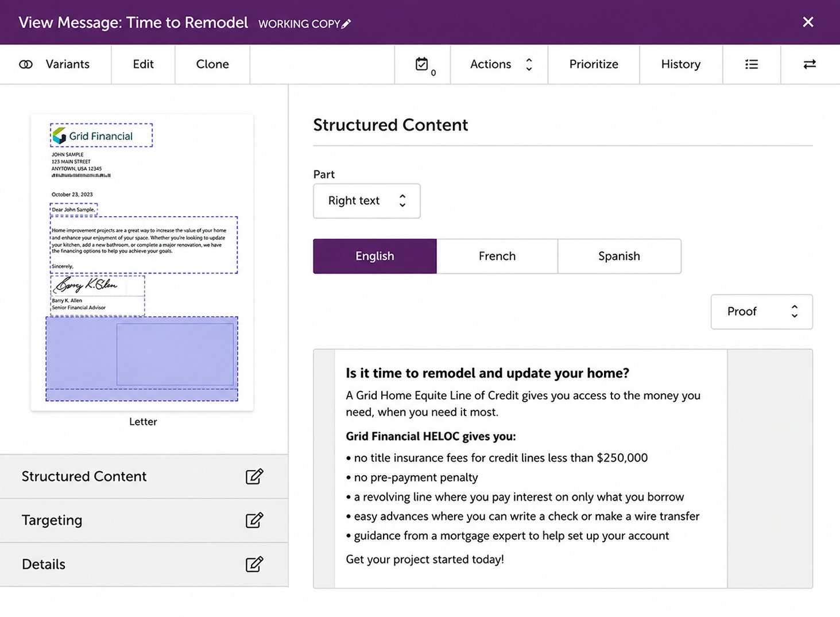The height and width of the screenshot is (617, 840).
Task: Click the bulleted list icon in toolbar
Action: click(x=752, y=64)
